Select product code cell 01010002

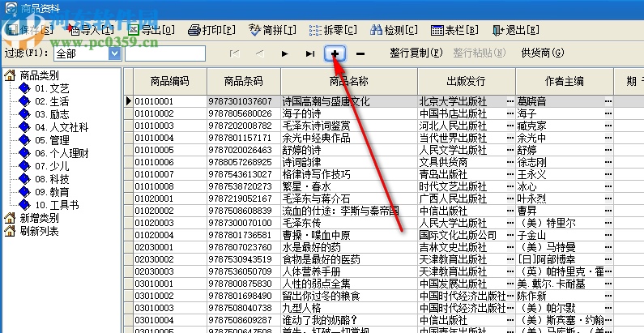pyautogui.click(x=170, y=113)
